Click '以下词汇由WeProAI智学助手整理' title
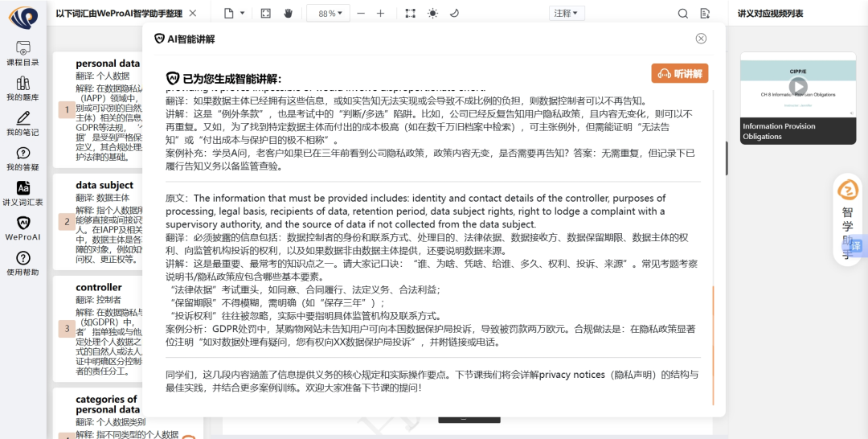 [118, 14]
